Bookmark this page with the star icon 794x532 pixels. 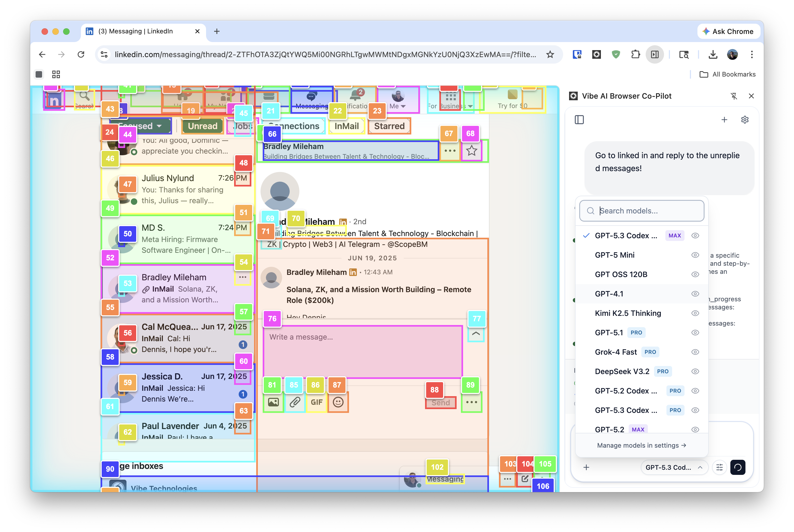[x=550, y=54]
